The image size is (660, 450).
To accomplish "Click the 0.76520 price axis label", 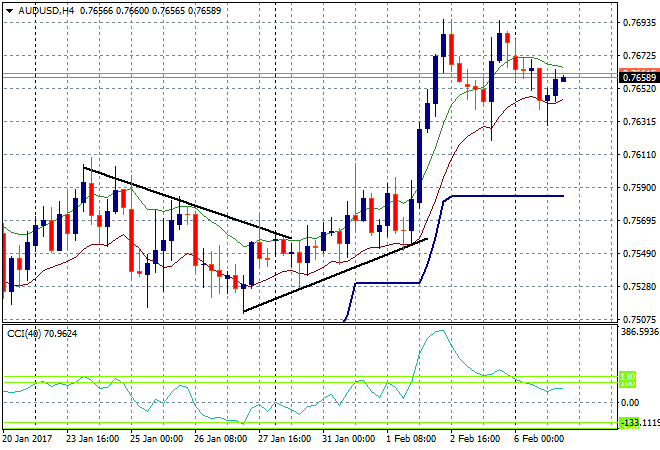I will click(639, 89).
